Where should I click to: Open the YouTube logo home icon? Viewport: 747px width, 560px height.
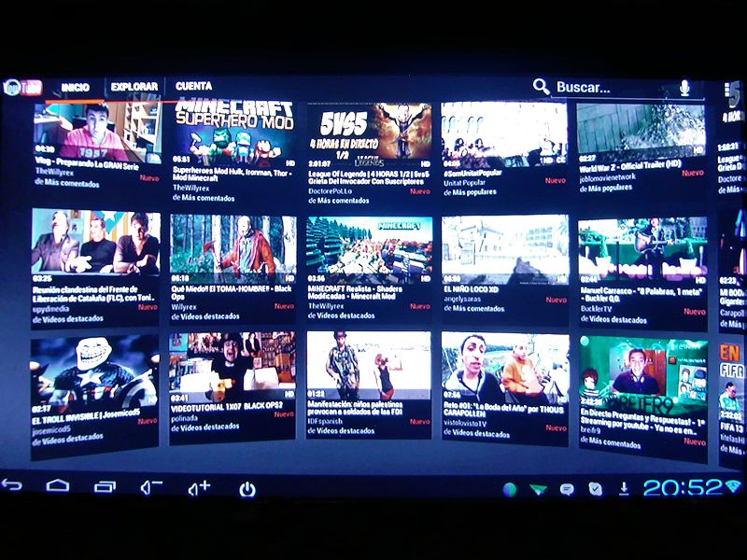click(22, 87)
